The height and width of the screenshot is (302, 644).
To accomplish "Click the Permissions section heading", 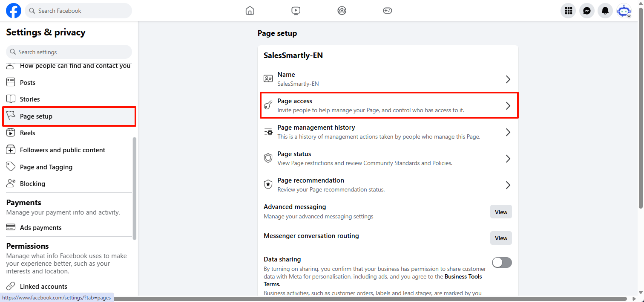I will coord(27,246).
